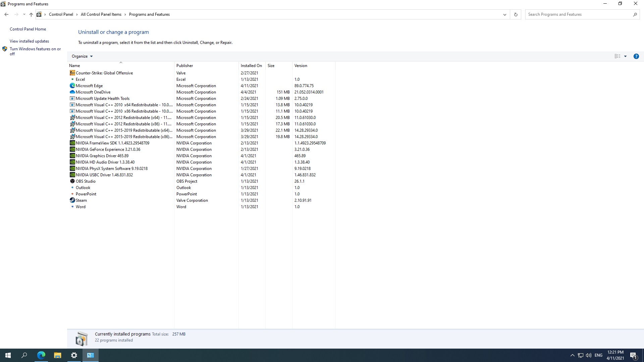Viewport: 644px width, 362px height.
Task: Open the volume control in the system tray
Action: tap(589, 355)
